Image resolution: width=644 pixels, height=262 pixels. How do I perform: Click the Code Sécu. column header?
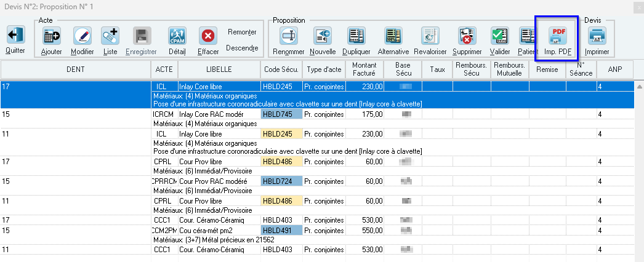(281, 69)
